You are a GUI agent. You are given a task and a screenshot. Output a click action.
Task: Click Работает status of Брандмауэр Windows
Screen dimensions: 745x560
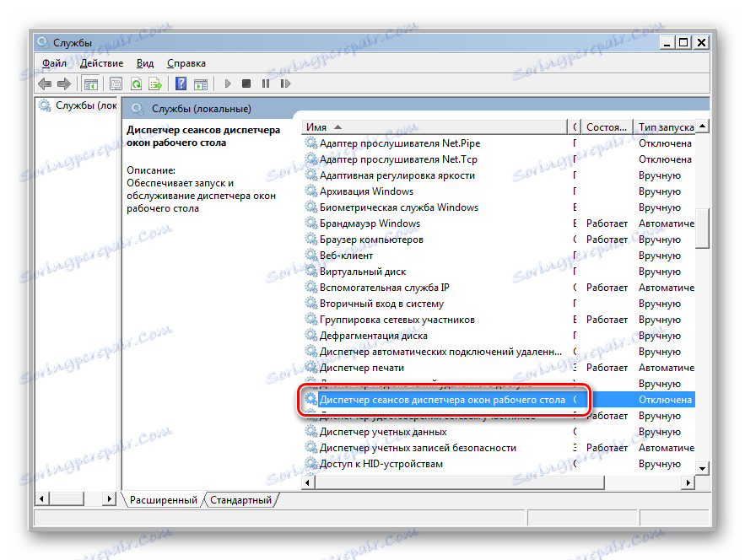(x=607, y=223)
